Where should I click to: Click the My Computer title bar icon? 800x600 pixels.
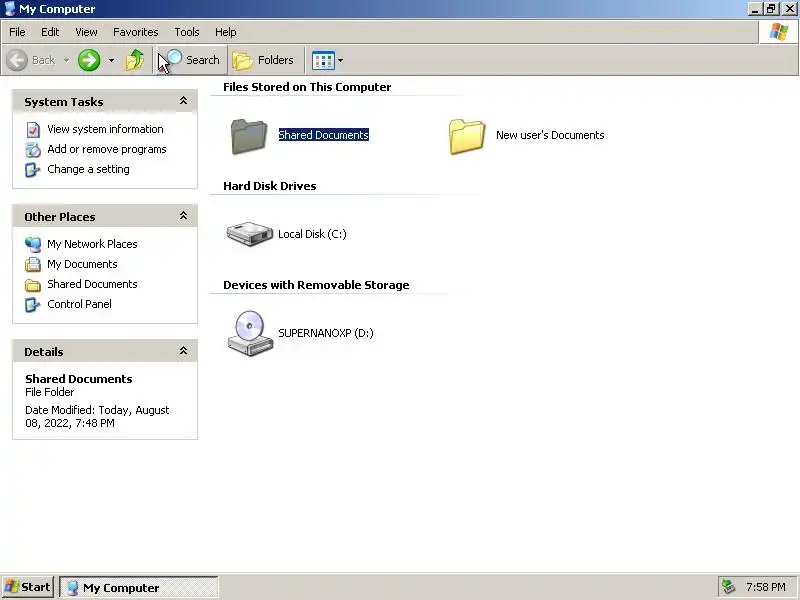[x=9, y=9]
